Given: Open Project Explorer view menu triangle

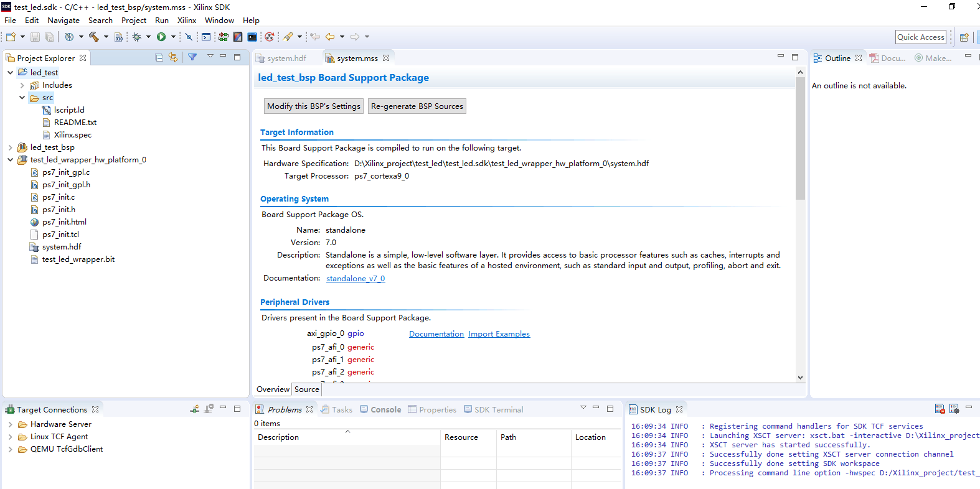Looking at the screenshot, I should [210, 57].
